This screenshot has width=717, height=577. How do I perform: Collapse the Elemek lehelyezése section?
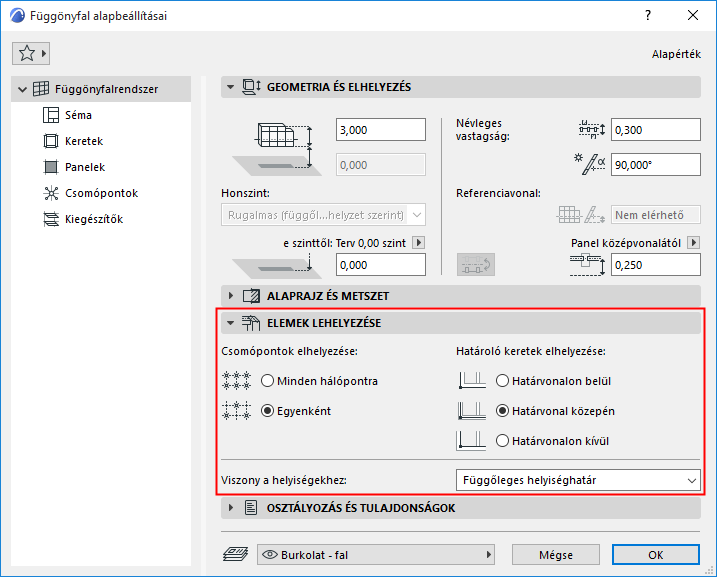[x=230, y=323]
